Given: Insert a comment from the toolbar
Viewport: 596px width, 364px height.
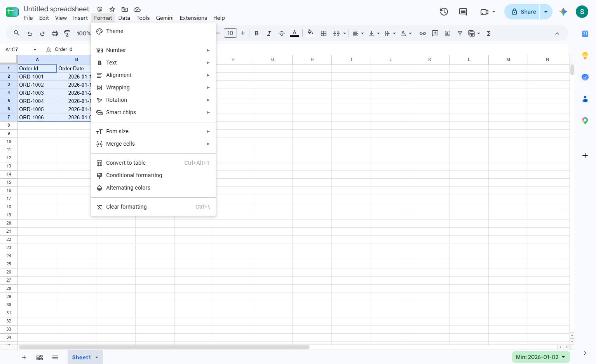Looking at the screenshot, I should tap(435, 33).
